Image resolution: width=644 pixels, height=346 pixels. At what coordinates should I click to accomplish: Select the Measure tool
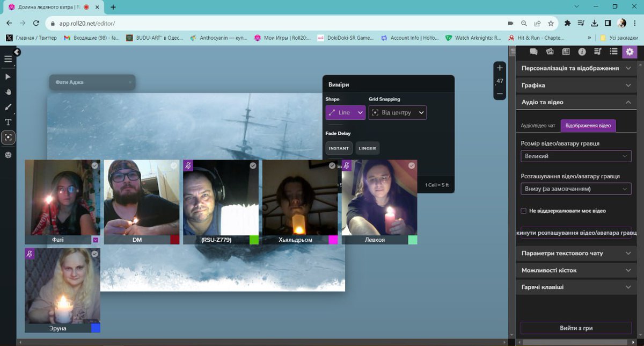(8, 138)
